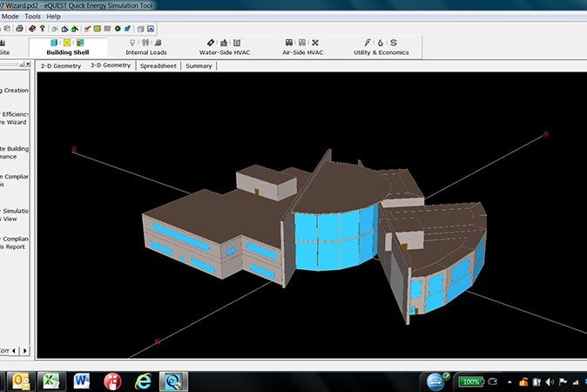Click the red checkmark toolbar icon
Viewport: 587px width, 392px height.
coord(87,28)
